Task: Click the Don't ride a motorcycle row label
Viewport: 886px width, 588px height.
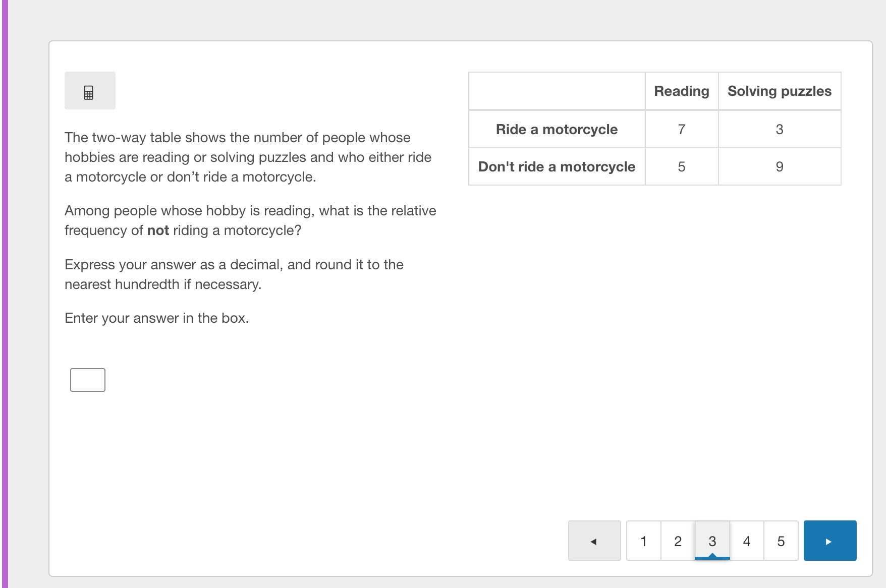Action: tap(557, 167)
